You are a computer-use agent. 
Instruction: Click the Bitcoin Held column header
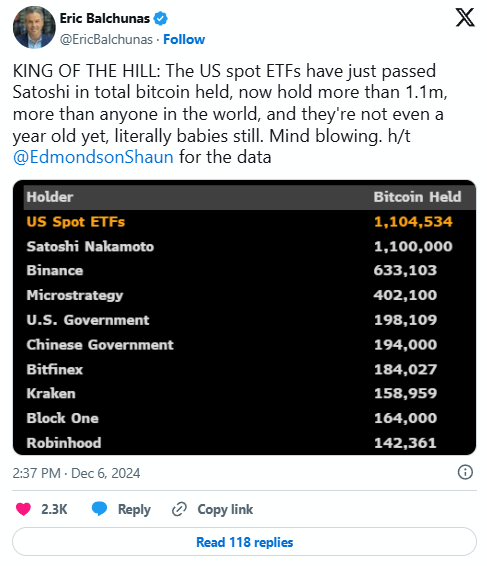417,197
